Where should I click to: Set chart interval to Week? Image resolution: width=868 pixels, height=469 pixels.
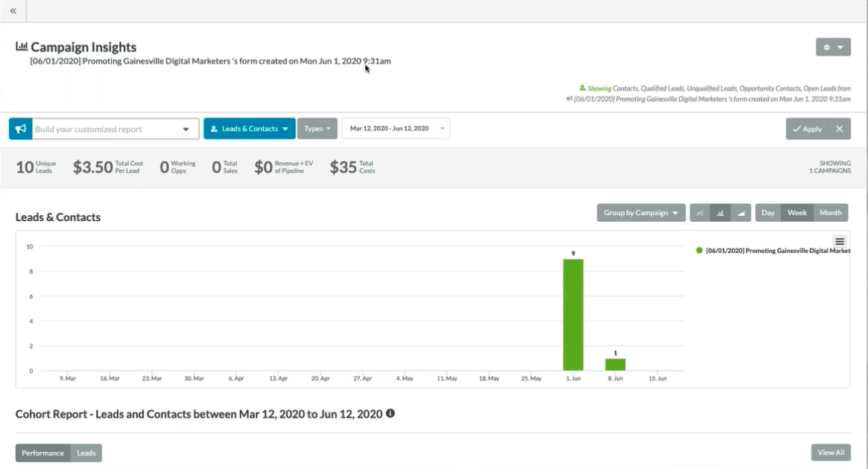[797, 213]
